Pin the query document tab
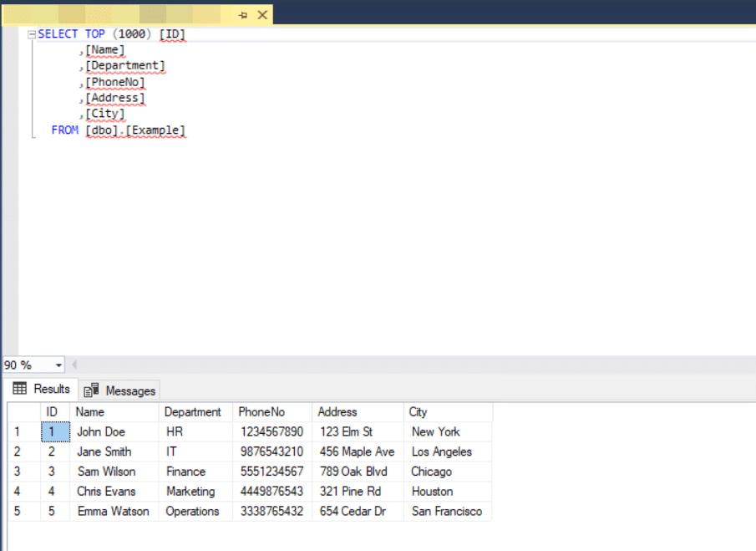 [x=243, y=15]
